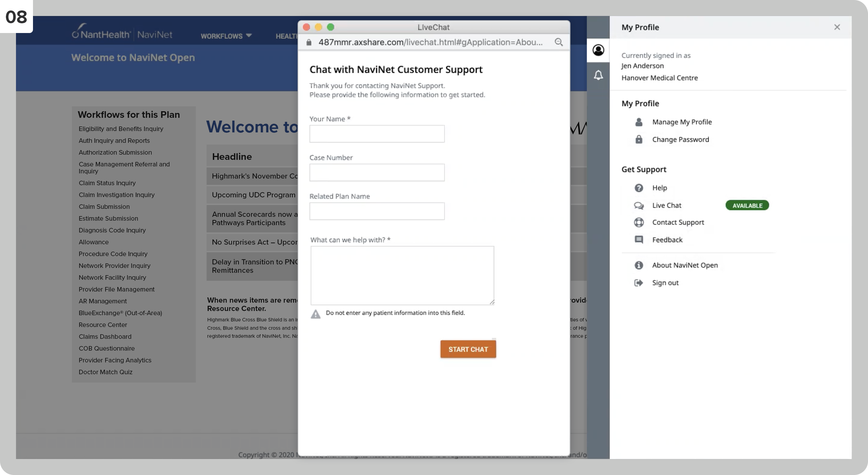Click the Feedback comment icon
The height and width of the screenshot is (475, 868).
click(639, 240)
